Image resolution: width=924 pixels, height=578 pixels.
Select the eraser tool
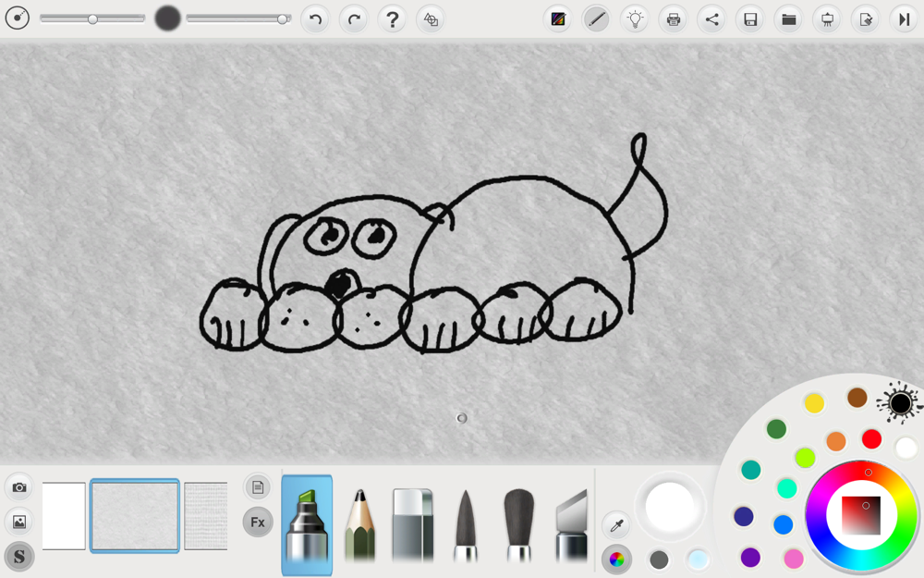tap(412, 525)
